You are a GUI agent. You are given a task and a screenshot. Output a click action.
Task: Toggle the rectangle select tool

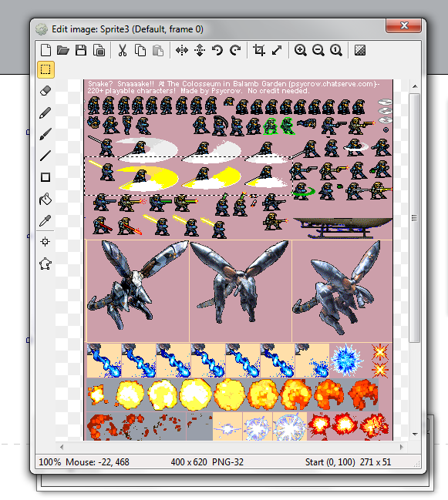[x=45, y=69]
